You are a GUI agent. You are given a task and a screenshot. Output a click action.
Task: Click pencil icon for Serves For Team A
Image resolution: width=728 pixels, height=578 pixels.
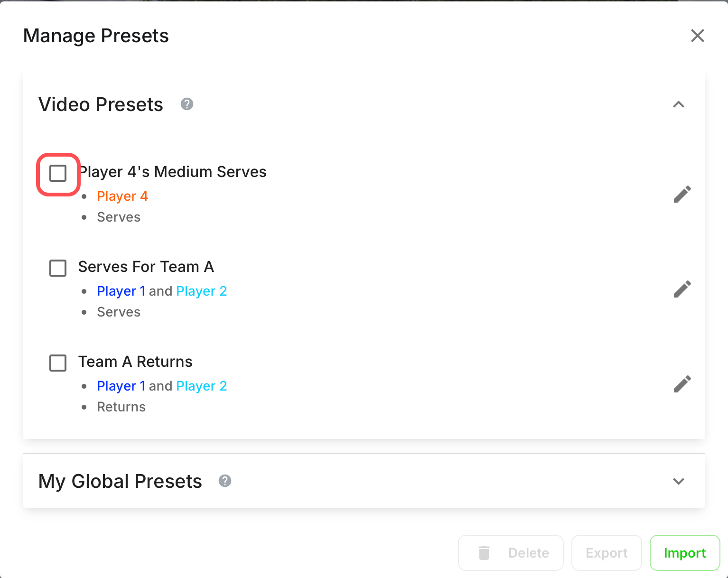(682, 289)
